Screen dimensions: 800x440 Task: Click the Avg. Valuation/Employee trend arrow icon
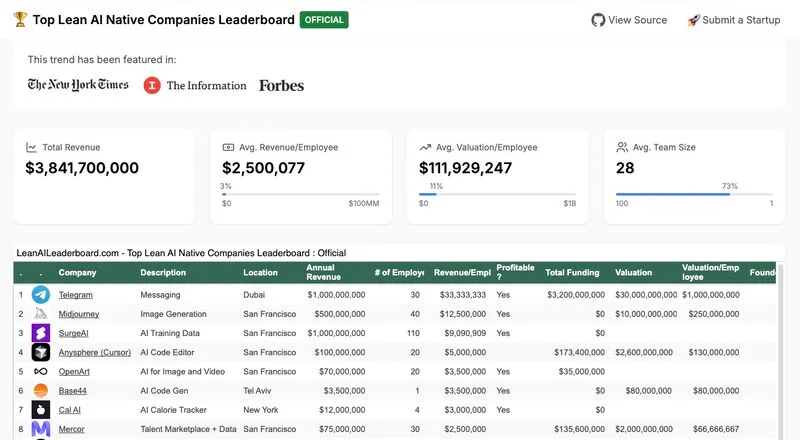425,147
